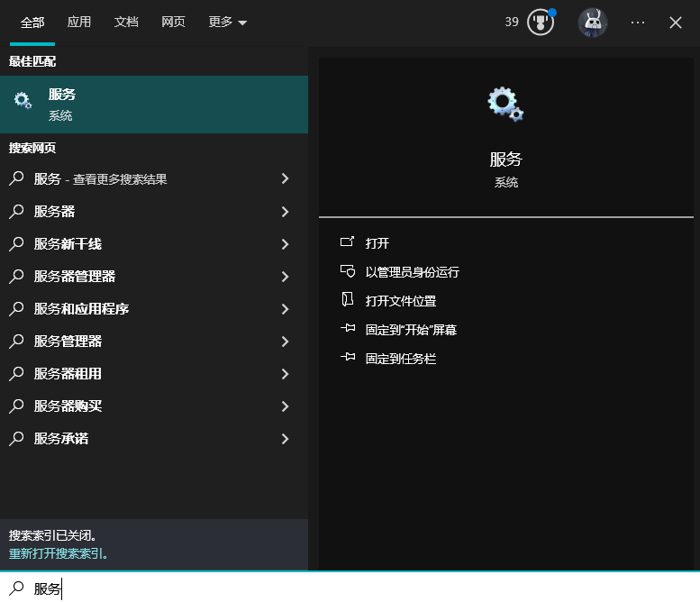The width and height of the screenshot is (700, 602).
Task: Click the shield icon for 以管理员身份运行
Action: (x=347, y=271)
